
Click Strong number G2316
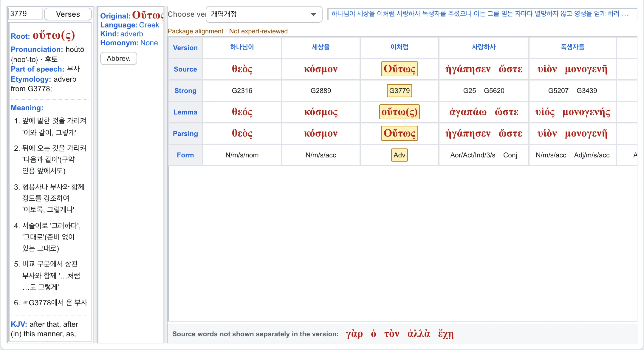point(242,91)
